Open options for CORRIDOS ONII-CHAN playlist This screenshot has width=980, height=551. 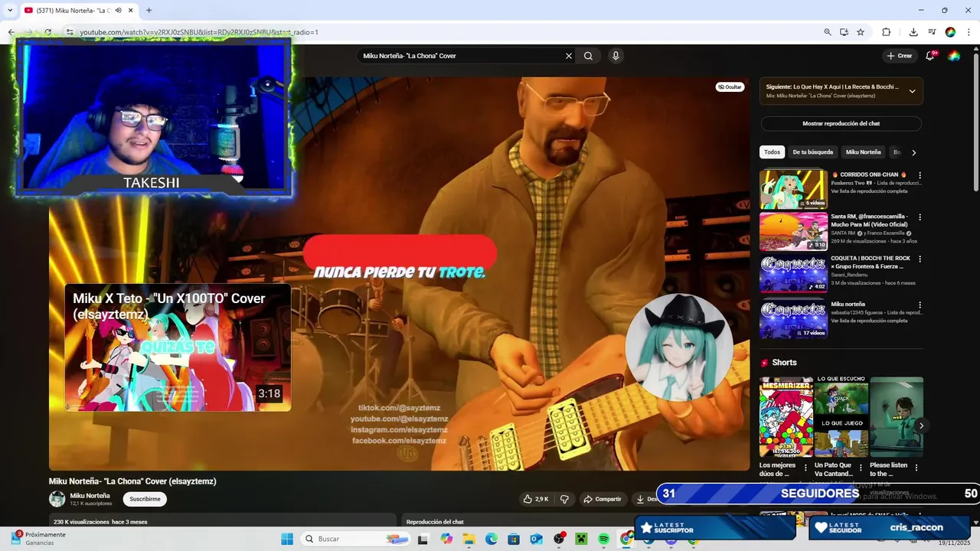click(x=920, y=175)
